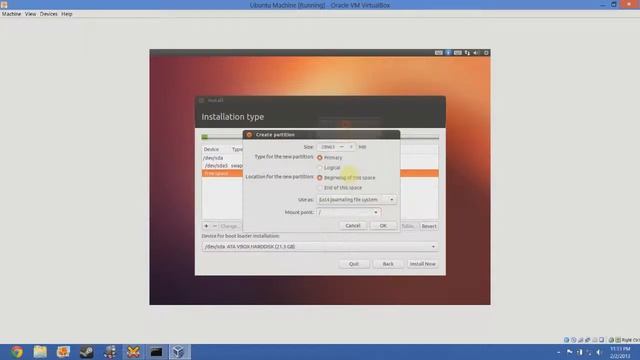Screen dimensions: 640x360
Task: Select the /dev/sda row
Action: click(x=222, y=158)
